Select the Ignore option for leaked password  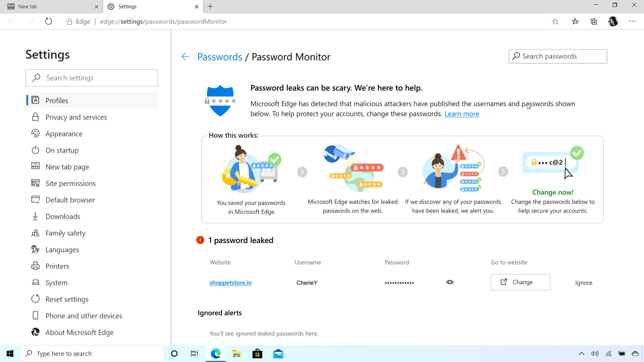(x=583, y=282)
